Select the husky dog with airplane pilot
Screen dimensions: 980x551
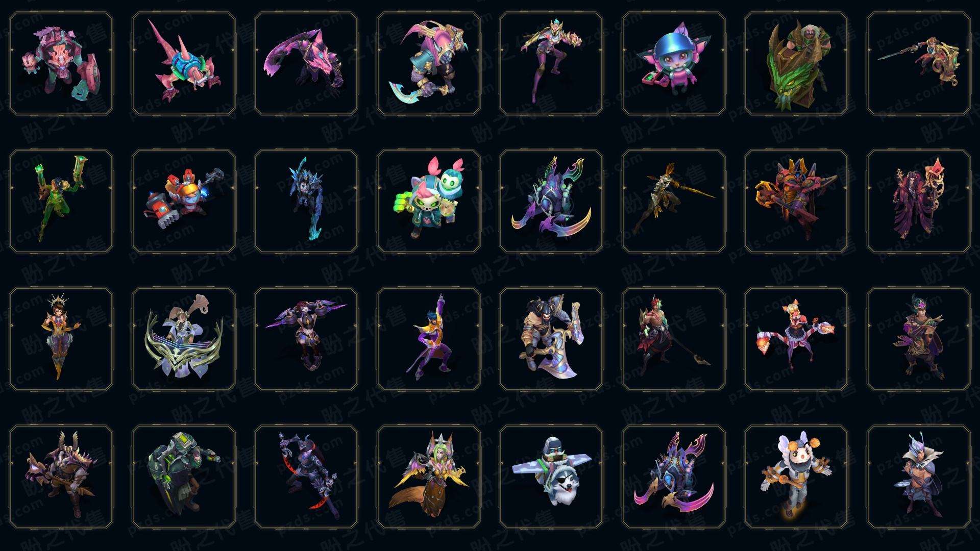click(x=551, y=477)
